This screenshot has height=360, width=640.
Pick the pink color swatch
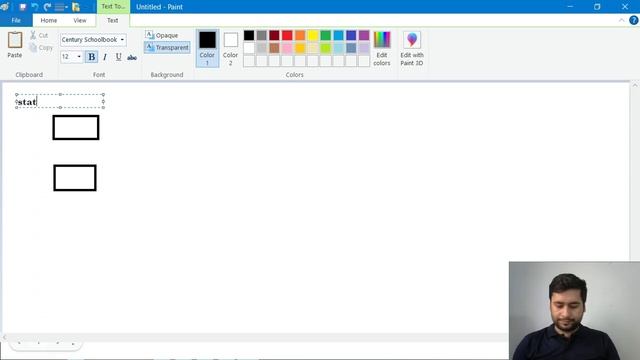[287, 48]
